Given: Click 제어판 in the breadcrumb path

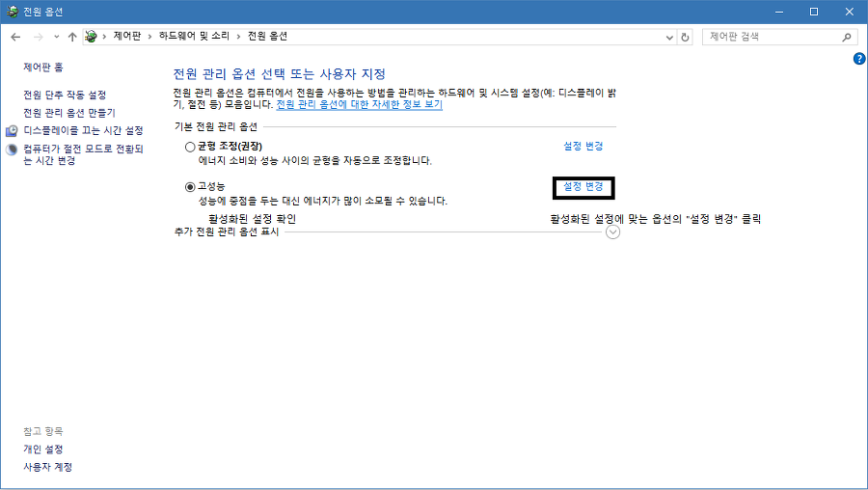Looking at the screenshot, I should [128, 37].
